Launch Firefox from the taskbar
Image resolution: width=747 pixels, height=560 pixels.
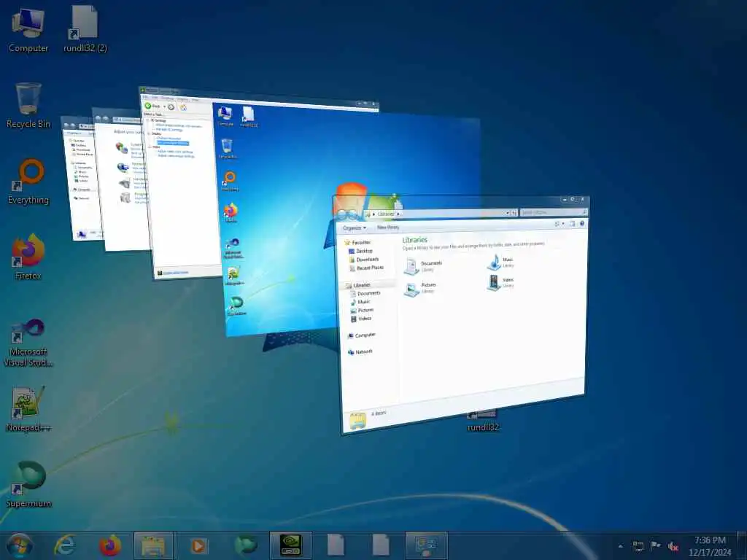coord(110,545)
